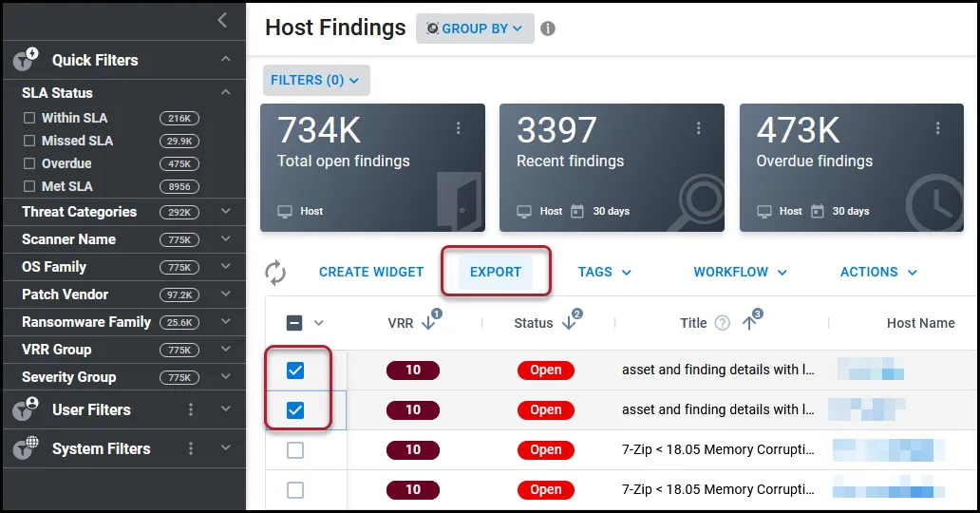Check the Within SLA filter
The image size is (980, 513).
point(28,118)
